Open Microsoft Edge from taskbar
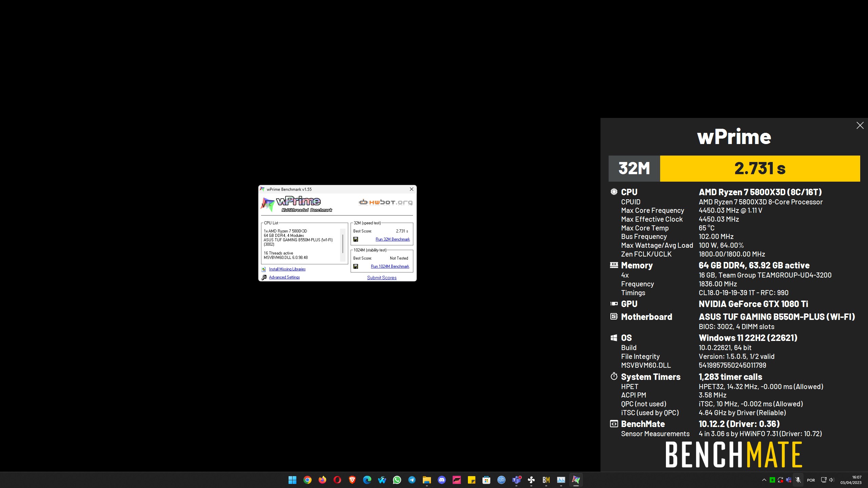 click(x=367, y=480)
